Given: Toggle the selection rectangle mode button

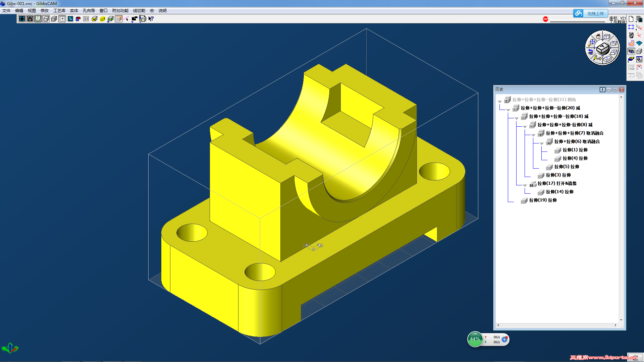Looking at the screenshot, I should pyautogui.click(x=62, y=19).
